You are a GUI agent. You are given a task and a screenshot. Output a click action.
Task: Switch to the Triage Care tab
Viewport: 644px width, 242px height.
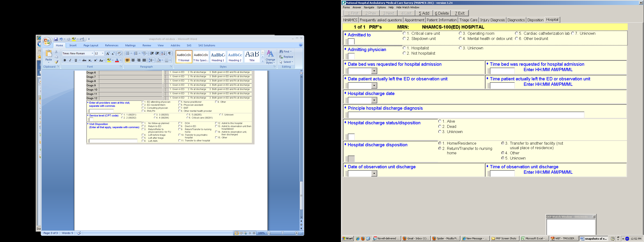click(468, 20)
